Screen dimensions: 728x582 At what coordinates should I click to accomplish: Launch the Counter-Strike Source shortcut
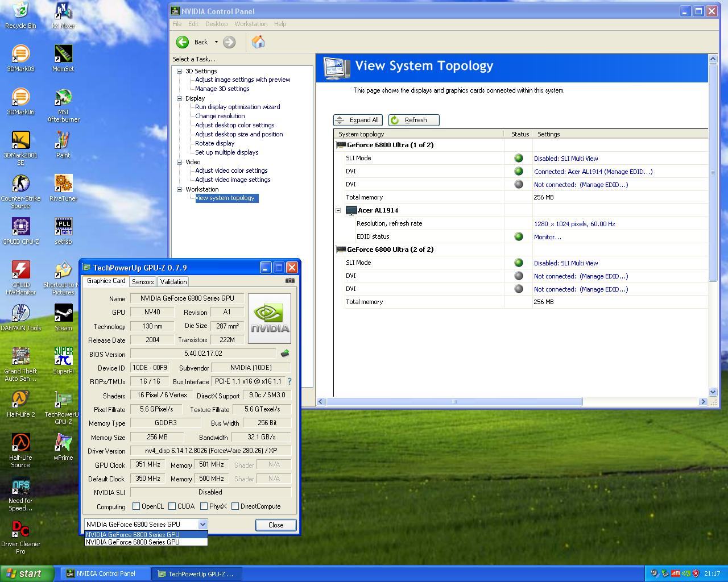pos(20,192)
